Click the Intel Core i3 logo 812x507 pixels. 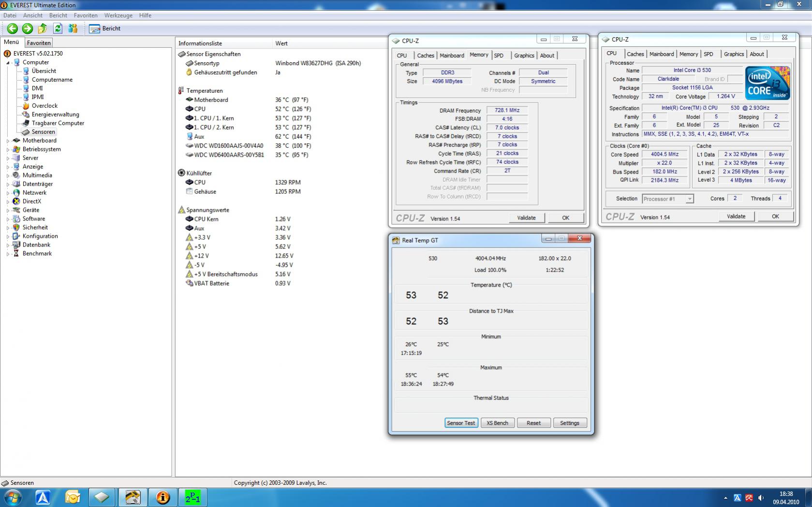pos(768,83)
